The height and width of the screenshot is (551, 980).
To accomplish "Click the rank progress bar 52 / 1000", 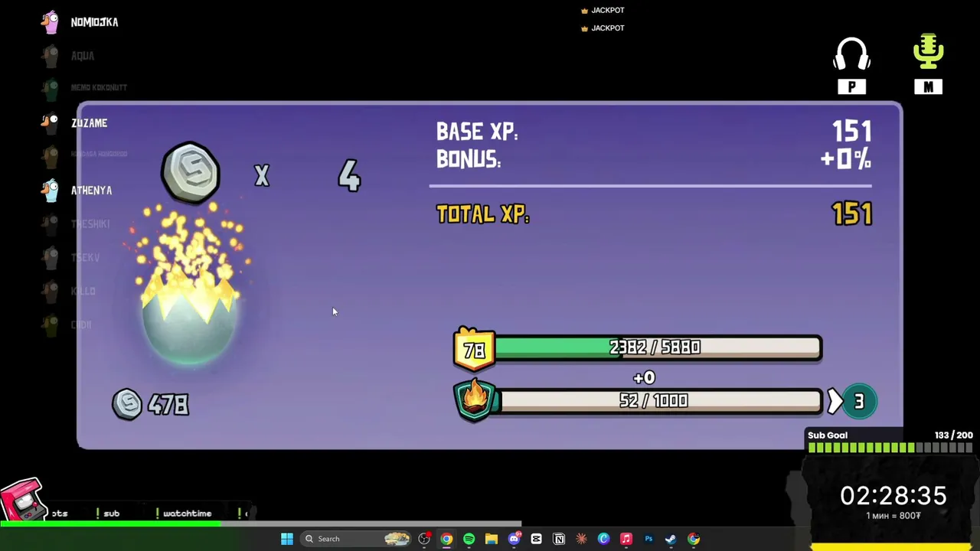I will click(x=660, y=401).
